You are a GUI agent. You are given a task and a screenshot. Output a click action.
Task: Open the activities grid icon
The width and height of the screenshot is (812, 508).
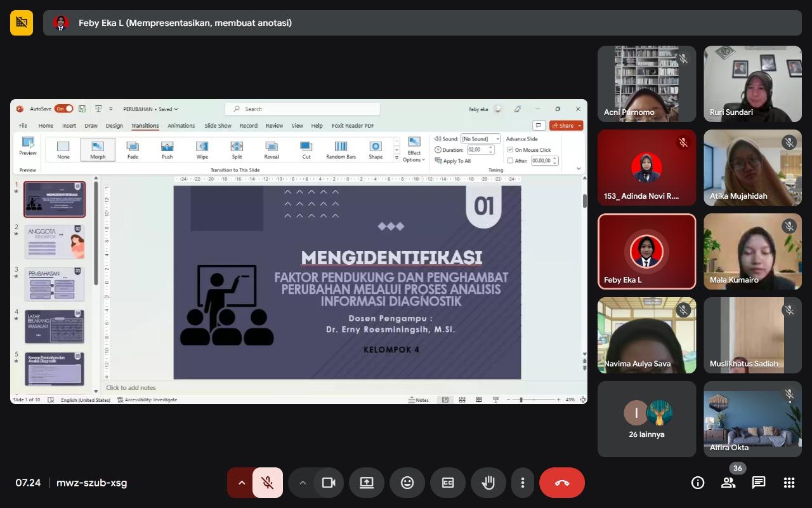point(789,483)
